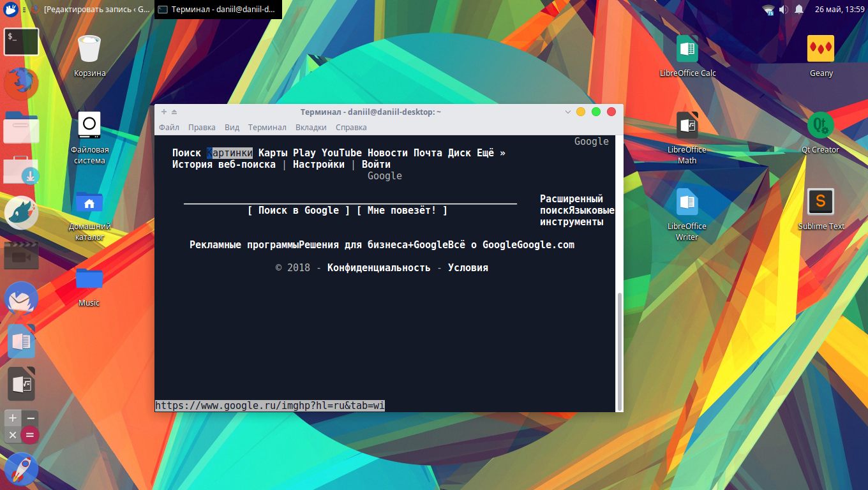
Task: Open the video camera app in dock
Action: coord(21,255)
